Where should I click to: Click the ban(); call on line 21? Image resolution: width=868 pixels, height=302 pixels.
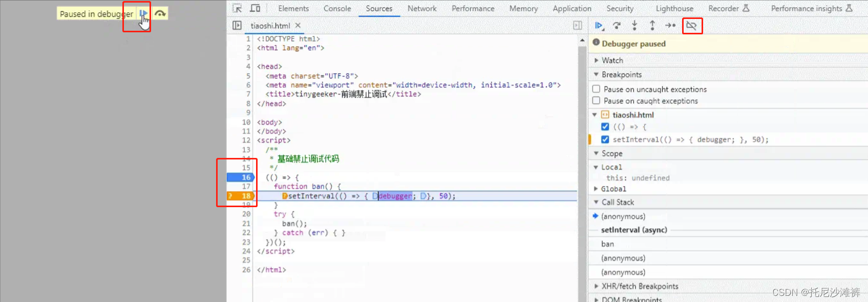pyautogui.click(x=294, y=224)
